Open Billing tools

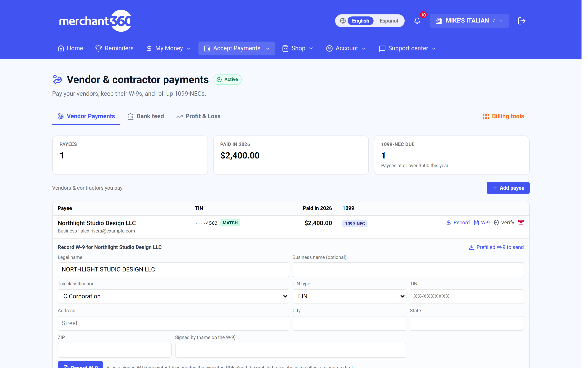(x=503, y=116)
